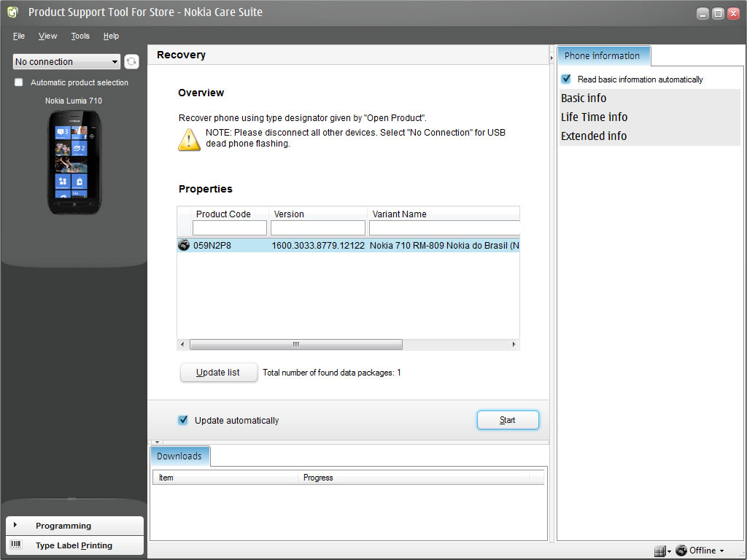This screenshot has height=560, width=747.
Task: Enable Automatic product selection checkbox
Action: (18, 82)
